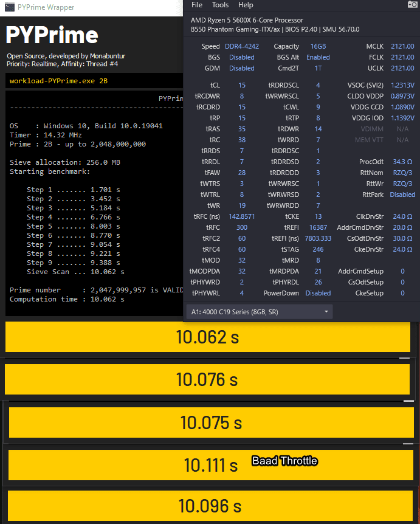Click the PYPrime logo heading
420x524 pixels.
52,35
